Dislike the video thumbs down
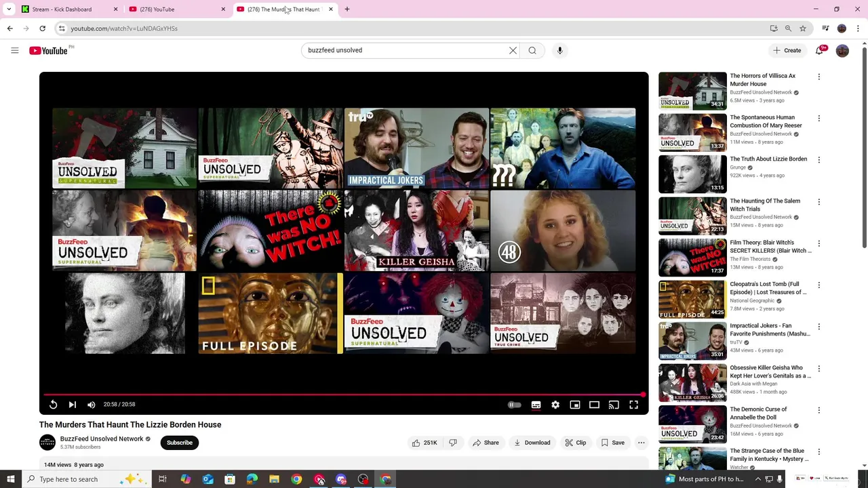This screenshot has height=488, width=868. [453, 443]
